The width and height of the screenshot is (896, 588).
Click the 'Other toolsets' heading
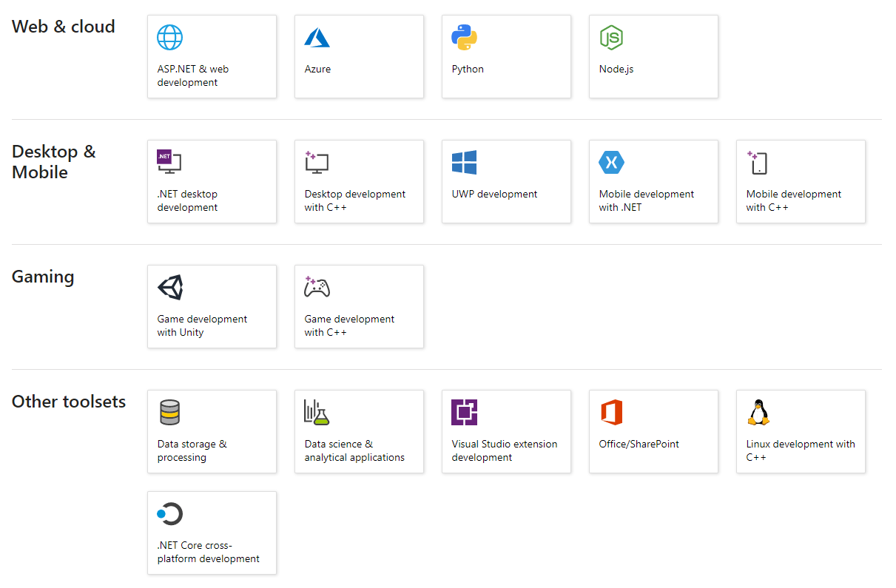click(x=69, y=402)
